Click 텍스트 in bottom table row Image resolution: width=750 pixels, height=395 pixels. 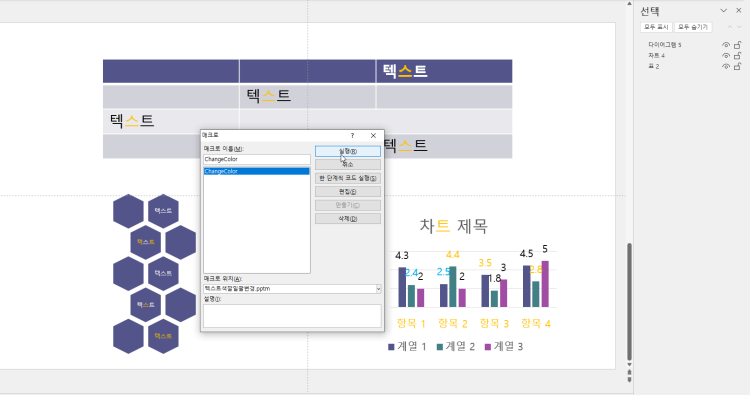coord(406,145)
